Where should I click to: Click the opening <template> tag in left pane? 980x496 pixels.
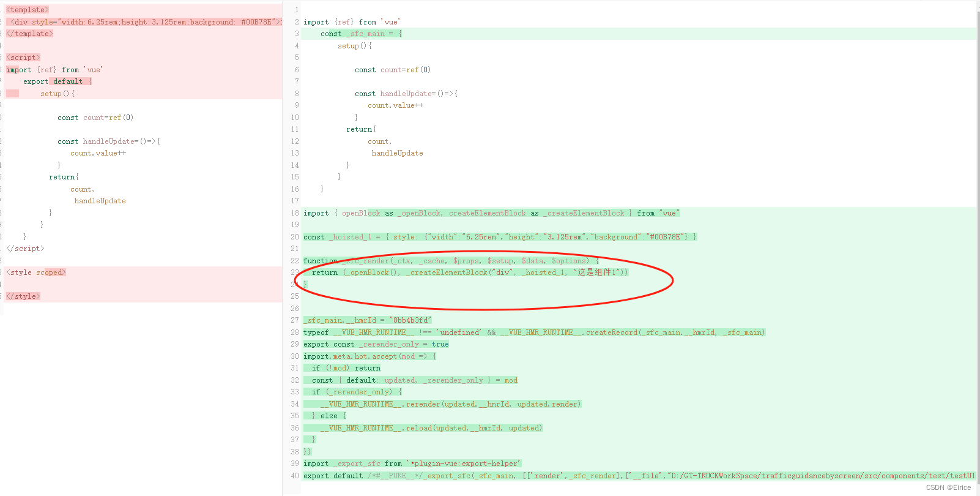click(x=28, y=10)
